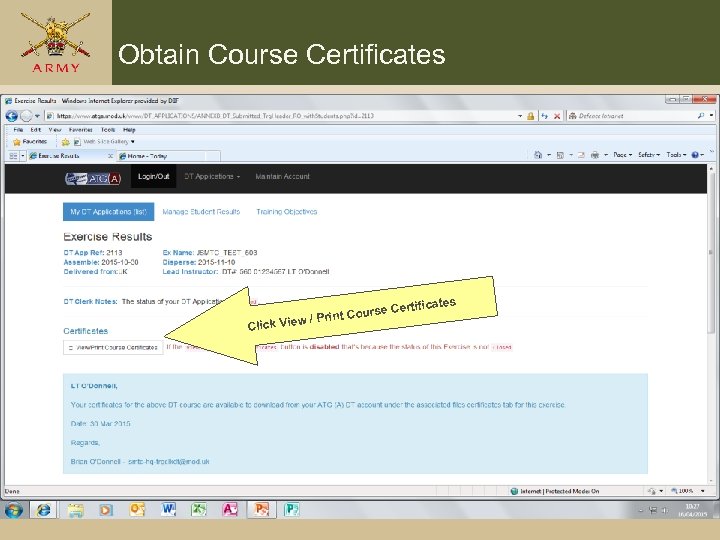Open Excel icon on taskbar
Screen dimensions: 720x540
point(199,510)
